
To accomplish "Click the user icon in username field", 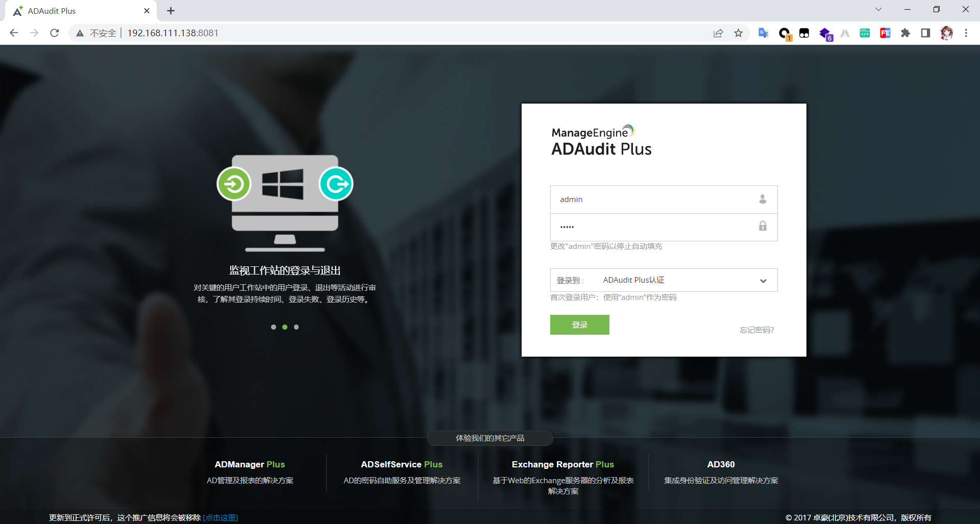I will click(763, 199).
